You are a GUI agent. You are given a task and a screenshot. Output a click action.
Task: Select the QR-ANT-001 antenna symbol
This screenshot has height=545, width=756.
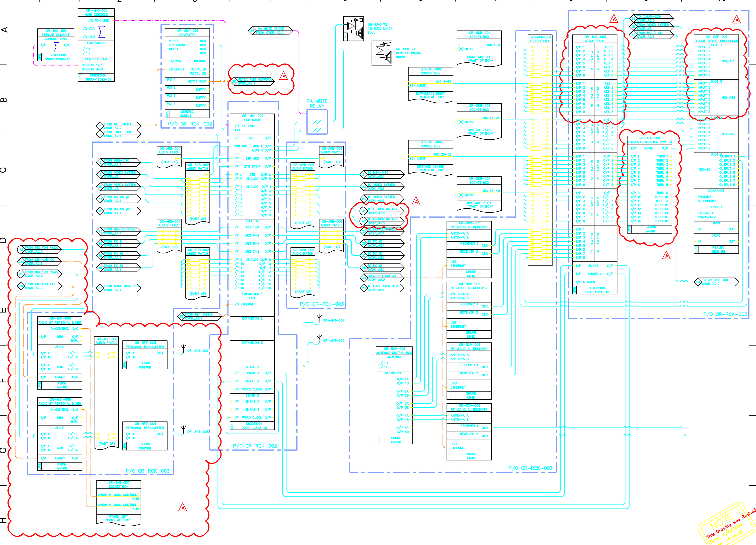[x=319, y=318]
